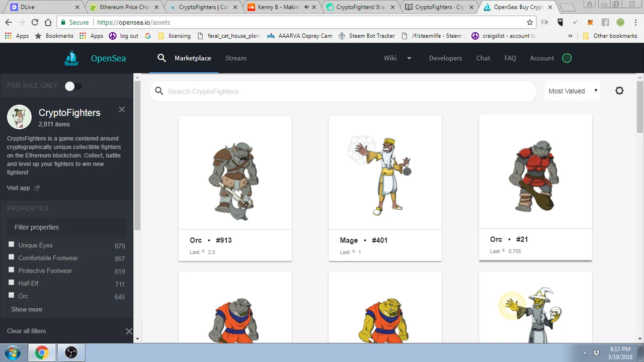644x362 pixels.
Task: Open the Mage #401 fighter card
Action: click(385, 189)
